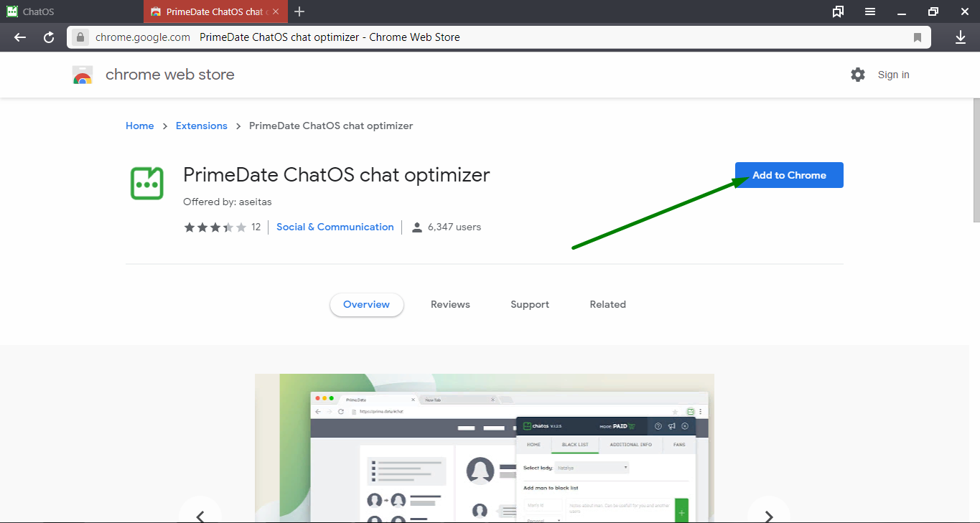Open the browser hamburger menu
This screenshot has width=980, height=523.
[x=870, y=11]
